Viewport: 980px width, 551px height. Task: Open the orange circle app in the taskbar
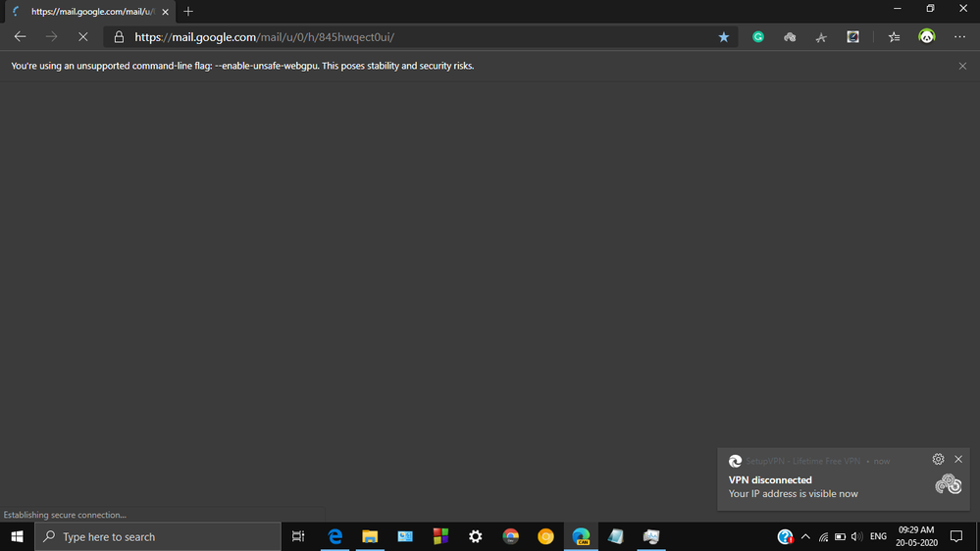(545, 536)
